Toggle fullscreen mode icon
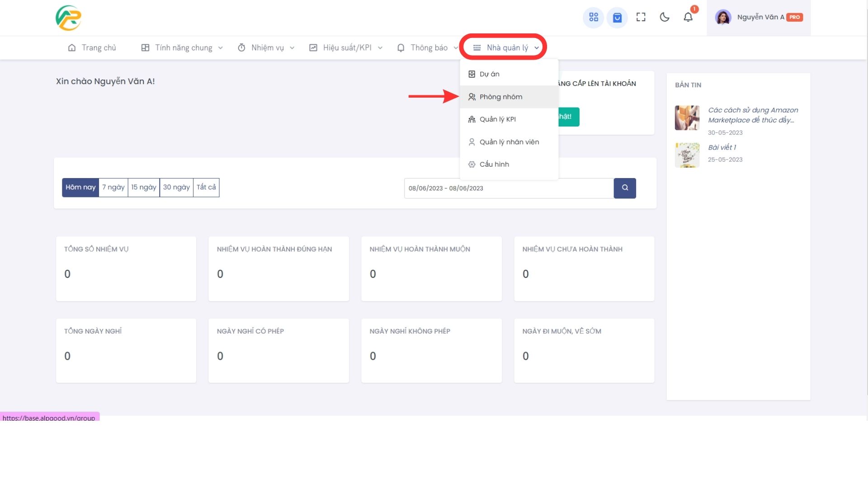The image size is (868, 488). (641, 17)
